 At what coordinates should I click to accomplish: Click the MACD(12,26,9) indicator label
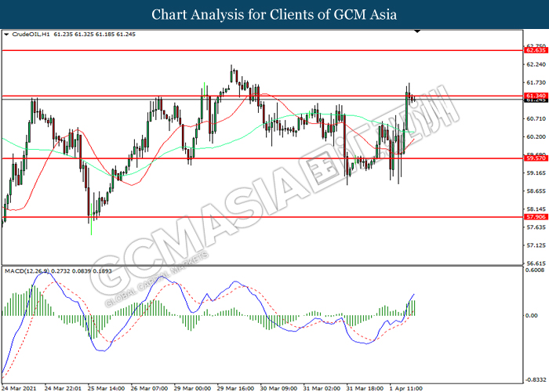point(27,271)
